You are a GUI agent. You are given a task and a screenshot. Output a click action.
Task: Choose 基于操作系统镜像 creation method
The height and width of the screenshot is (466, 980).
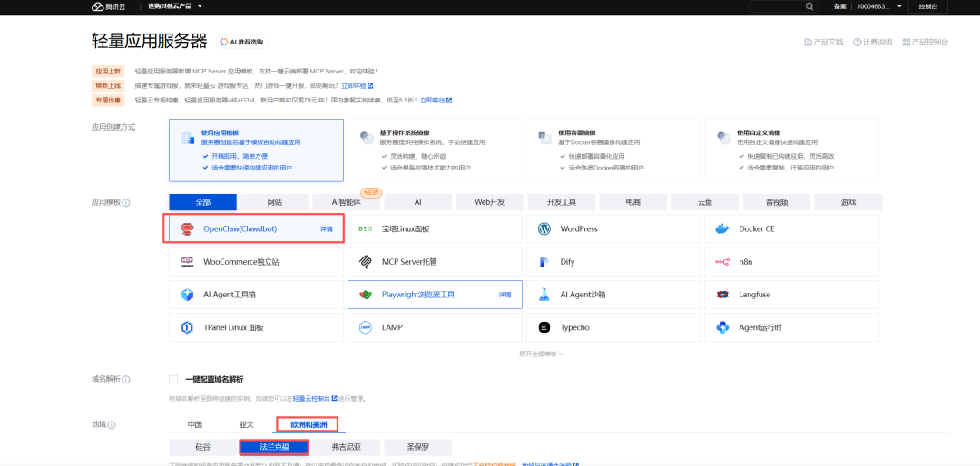(x=435, y=150)
